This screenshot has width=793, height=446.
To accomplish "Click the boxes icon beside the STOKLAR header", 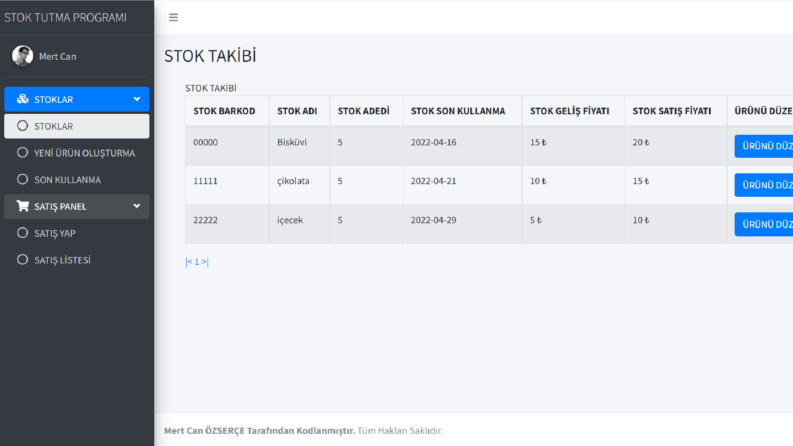I will point(22,99).
